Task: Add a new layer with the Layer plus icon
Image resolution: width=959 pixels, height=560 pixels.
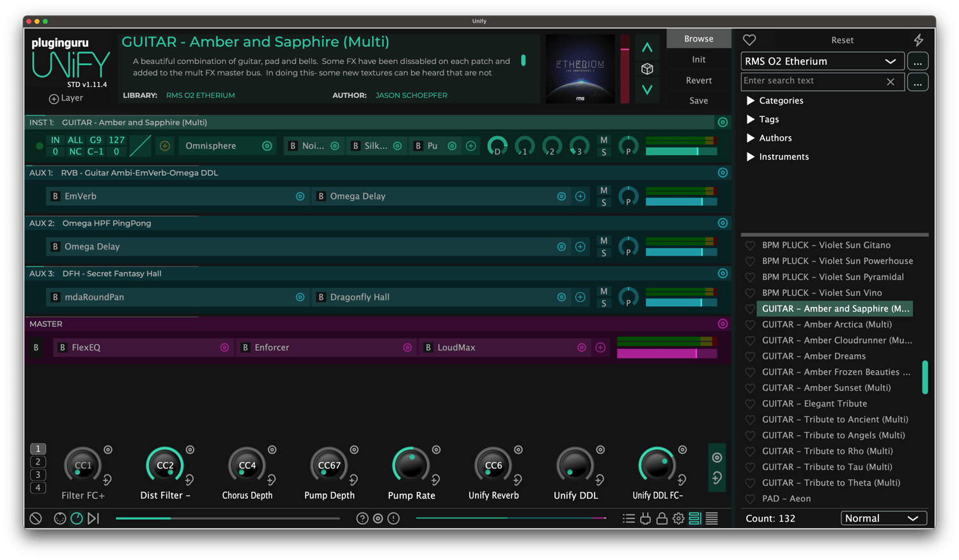Action: tap(54, 98)
